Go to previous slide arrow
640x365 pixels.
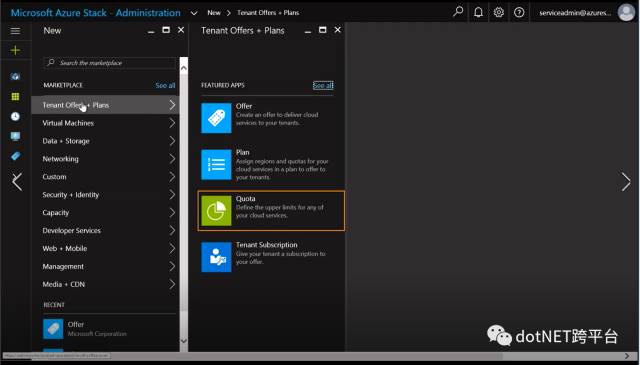[x=17, y=182]
